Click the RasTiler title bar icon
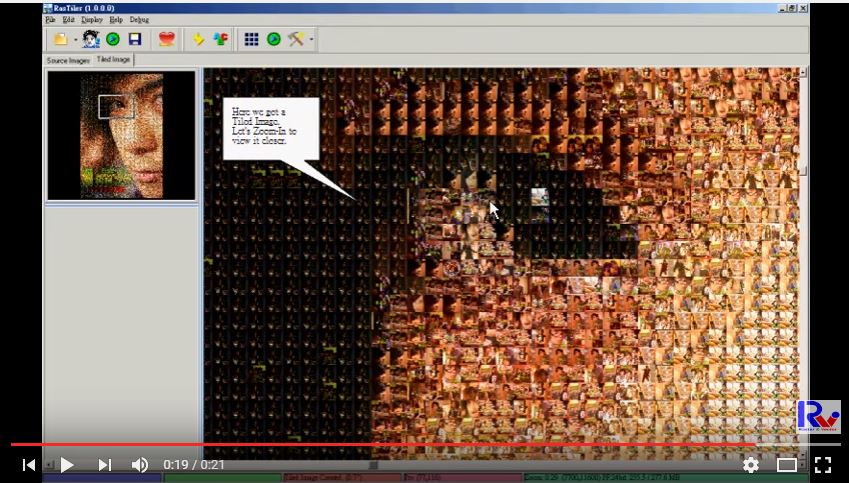The height and width of the screenshot is (483, 849). (x=48, y=8)
